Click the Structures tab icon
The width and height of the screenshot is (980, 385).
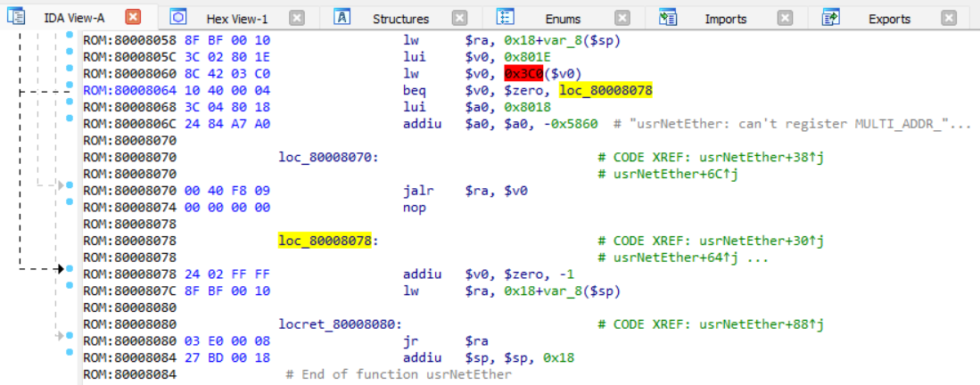coord(343,17)
